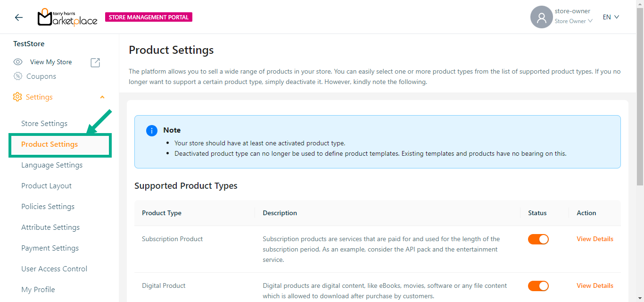This screenshot has width=644, height=302.
Task: Select Language Settings in sidebar
Action: click(x=52, y=165)
